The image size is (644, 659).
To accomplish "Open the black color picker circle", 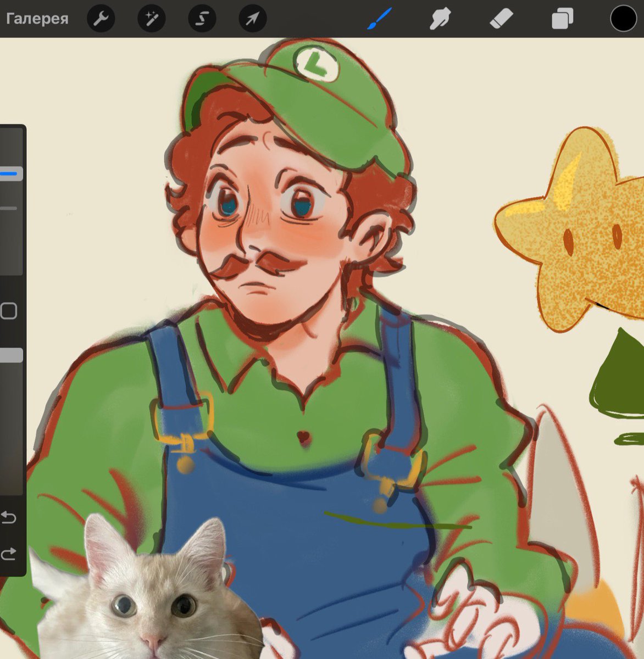I will pos(623,19).
